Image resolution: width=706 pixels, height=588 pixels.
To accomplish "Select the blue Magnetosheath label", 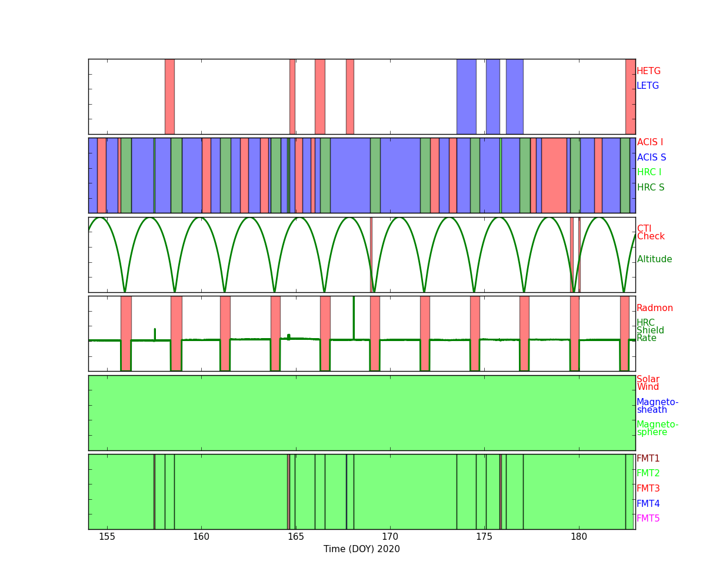I will pos(657,406).
